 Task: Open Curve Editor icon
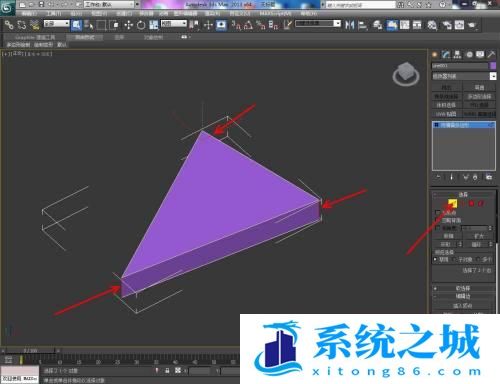pyautogui.click(x=405, y=25)
